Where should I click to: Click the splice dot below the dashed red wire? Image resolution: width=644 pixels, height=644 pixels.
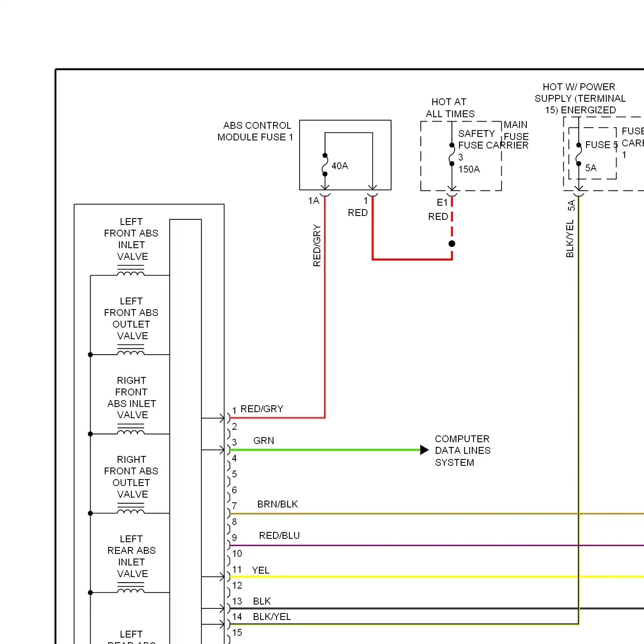(452, 243)
